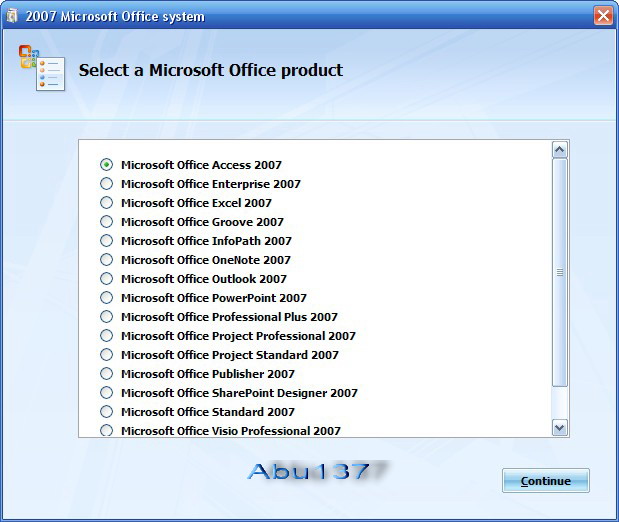Select the Microsoft Office Publisher 2007 radio button
The width and height of the screenshot is (619, 522).
point(106,373)
